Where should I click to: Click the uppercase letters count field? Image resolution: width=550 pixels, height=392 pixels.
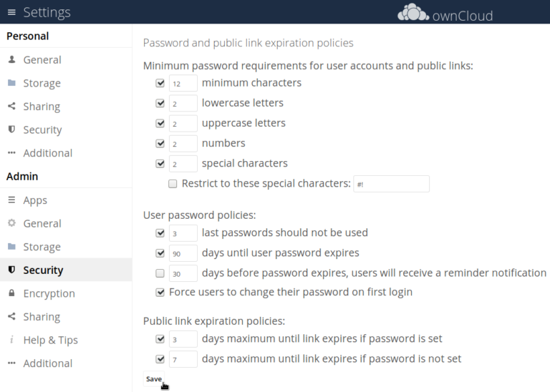(x=183, y=124)
